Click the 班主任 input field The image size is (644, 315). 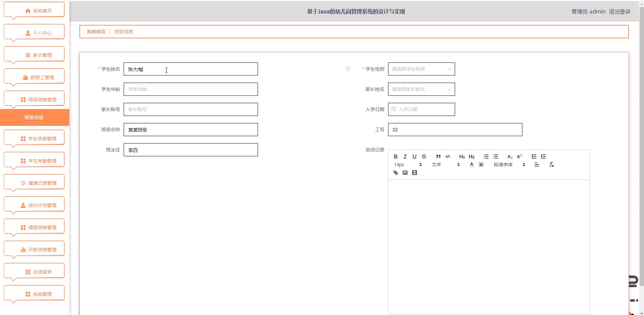(x=190, y=150)
